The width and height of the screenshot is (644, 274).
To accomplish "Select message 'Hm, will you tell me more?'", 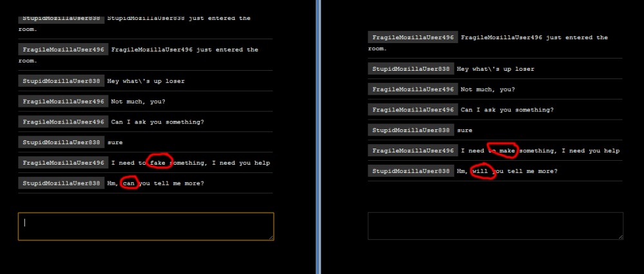I will pyautogui.click(x=507, y=171).
